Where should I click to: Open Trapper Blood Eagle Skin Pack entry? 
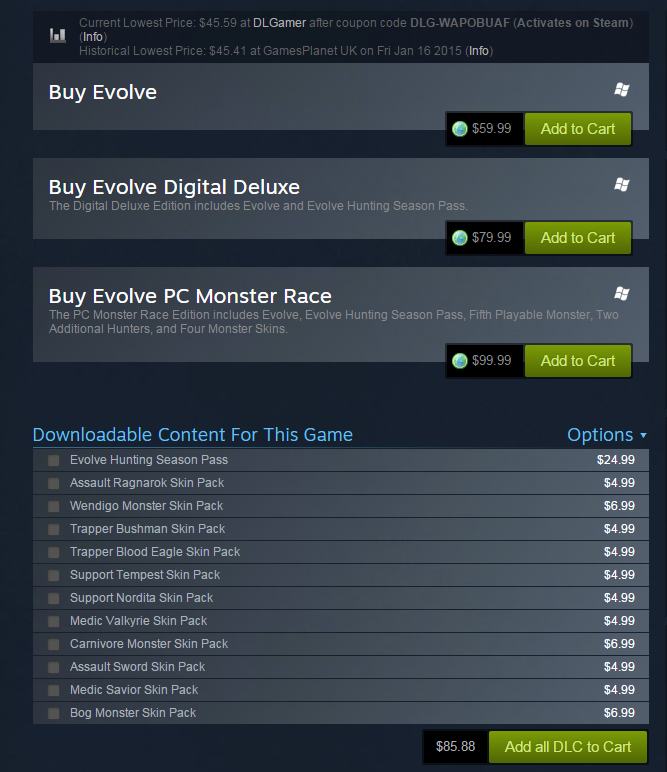pyautogui.click(x=155, y=552)
